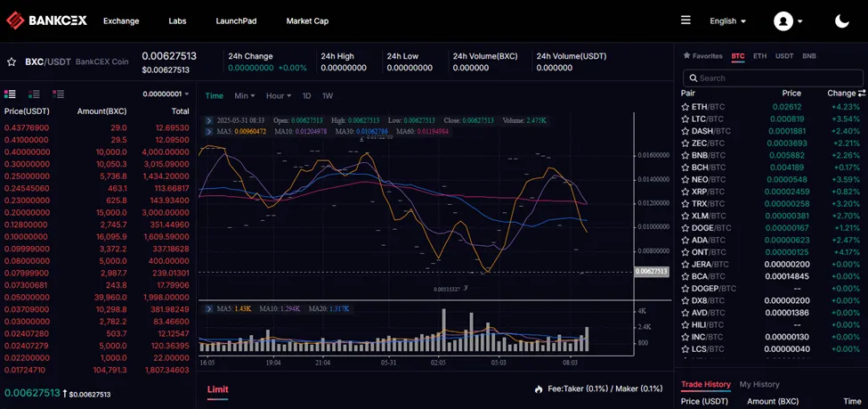Select the BNB market tab
Screen dimensions: 868x409
[x=808, y=56]
